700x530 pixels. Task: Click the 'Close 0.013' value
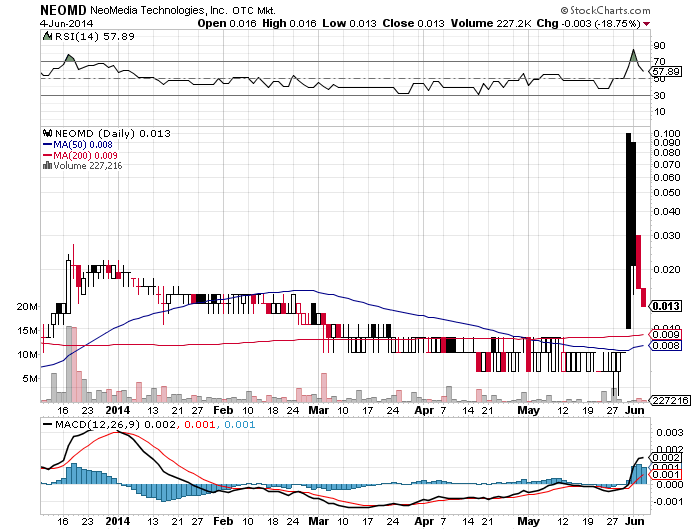413,23
